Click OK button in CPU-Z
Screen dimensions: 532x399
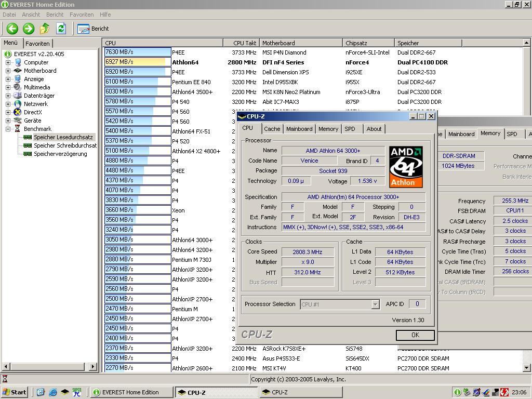415,335
